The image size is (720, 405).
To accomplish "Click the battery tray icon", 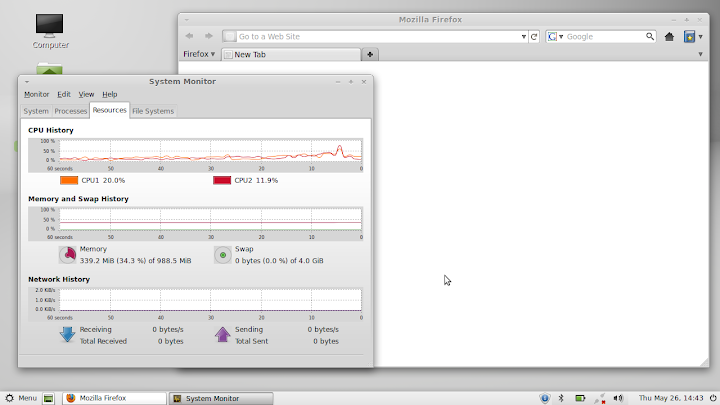I will tap(580, 398).
